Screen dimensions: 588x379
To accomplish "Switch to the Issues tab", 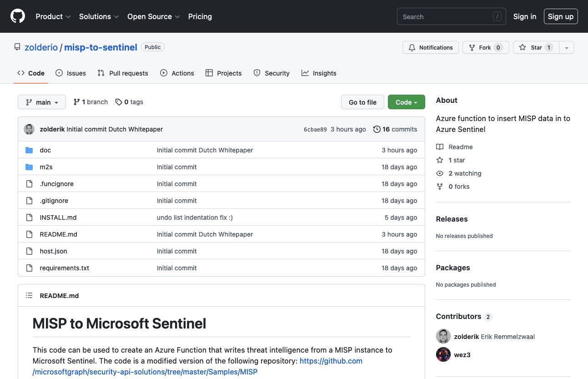I will 71,73.
